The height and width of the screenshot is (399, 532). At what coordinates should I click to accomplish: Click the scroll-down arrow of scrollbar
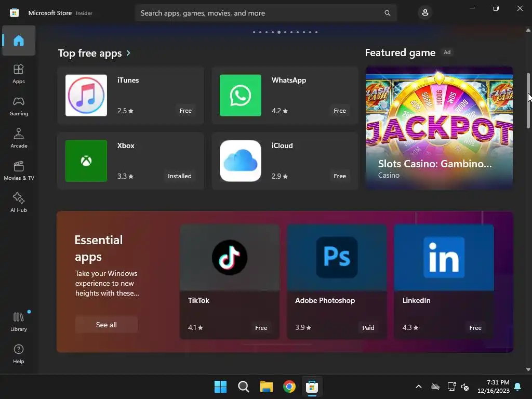528,369
